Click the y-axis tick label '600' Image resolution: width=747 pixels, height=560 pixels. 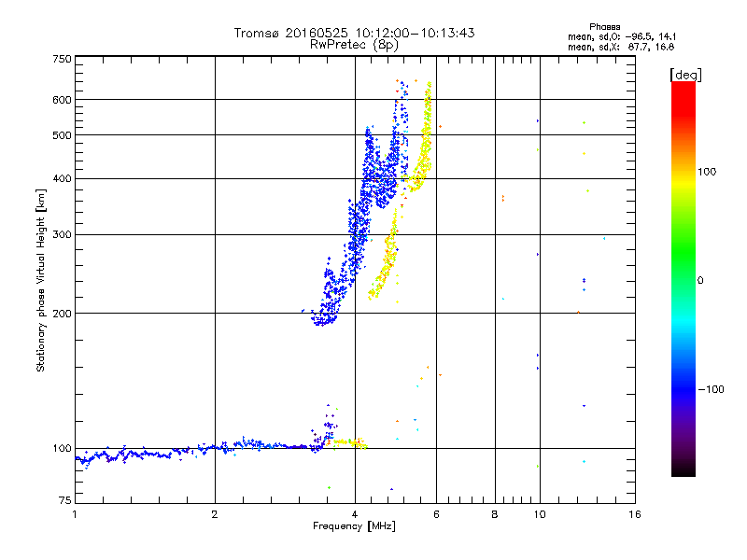coord(62,100)
